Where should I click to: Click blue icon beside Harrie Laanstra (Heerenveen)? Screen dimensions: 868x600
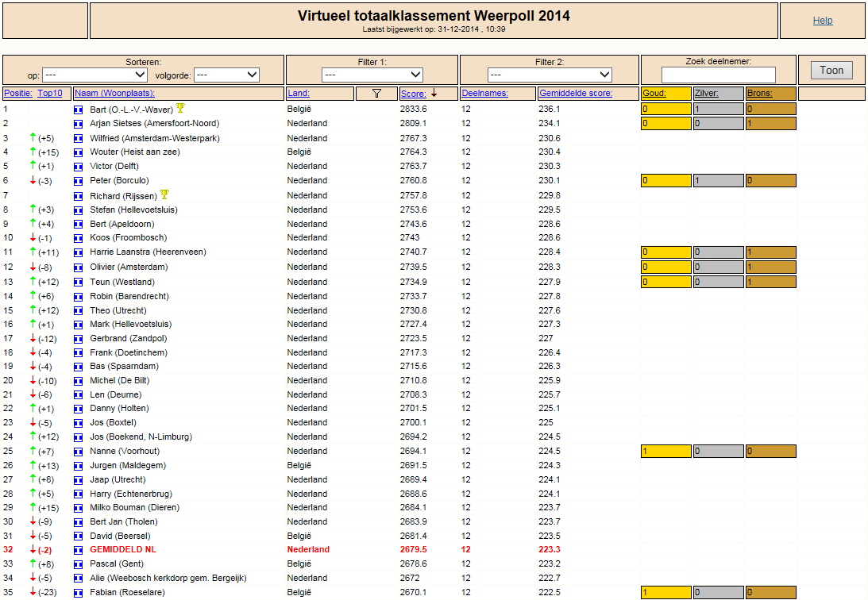point(79,252)
